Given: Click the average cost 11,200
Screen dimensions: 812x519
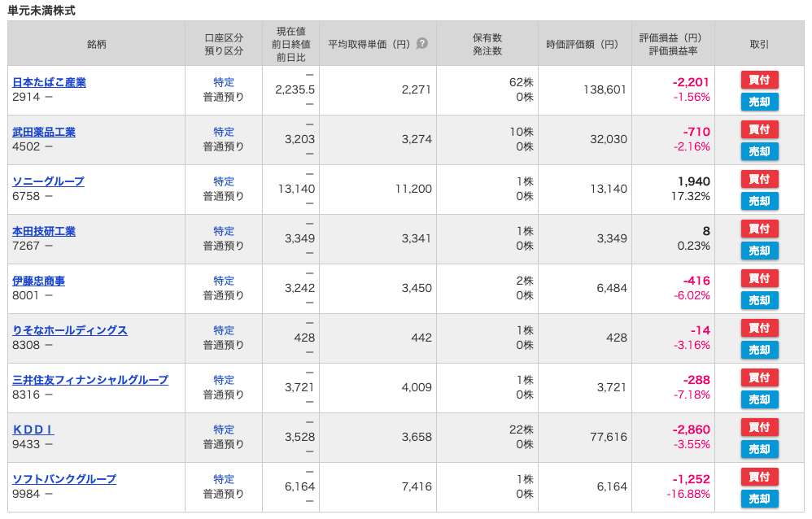Looking at the screenshot, I should tap(413, 189).
